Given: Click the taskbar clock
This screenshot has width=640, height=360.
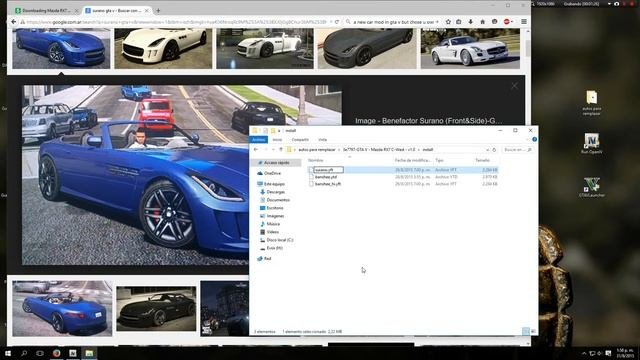Looking at the screenshot, I should coord(625,353).
